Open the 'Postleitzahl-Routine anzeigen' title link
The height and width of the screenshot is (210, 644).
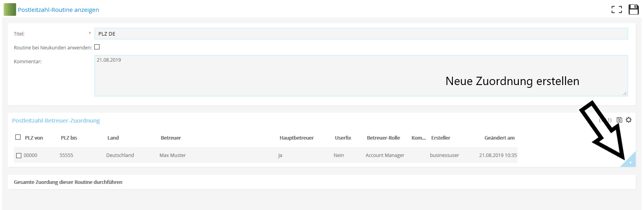(58, 10)
